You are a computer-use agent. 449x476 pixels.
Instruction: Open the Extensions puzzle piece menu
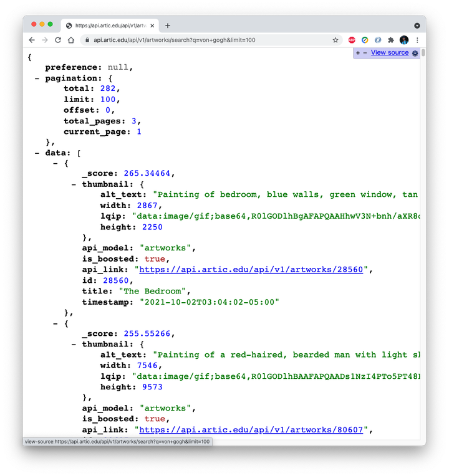(391, 40)
